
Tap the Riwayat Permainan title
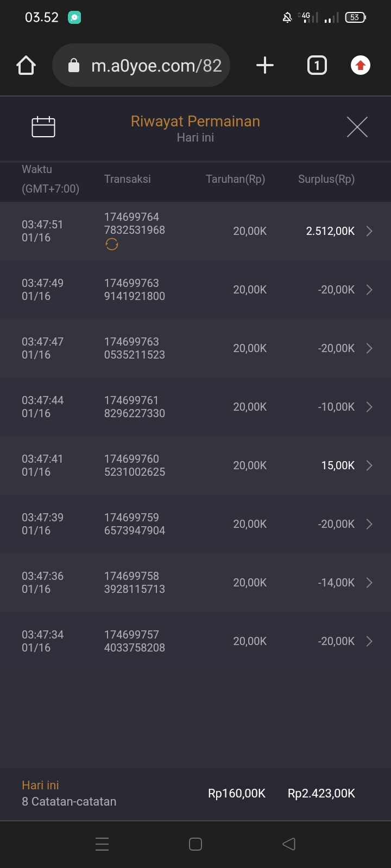[x=195, y=122]
